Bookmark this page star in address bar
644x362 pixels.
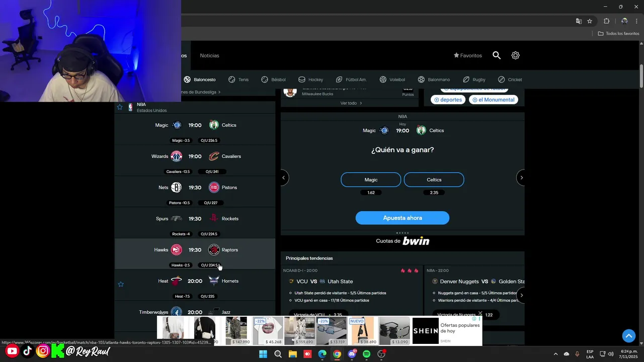coord(590,21)
